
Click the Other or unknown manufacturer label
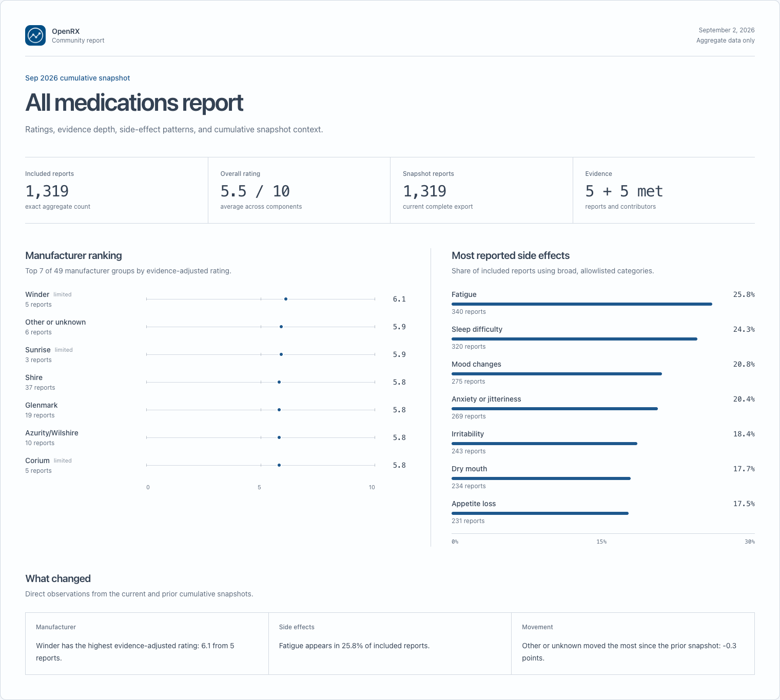click(55, 322)
